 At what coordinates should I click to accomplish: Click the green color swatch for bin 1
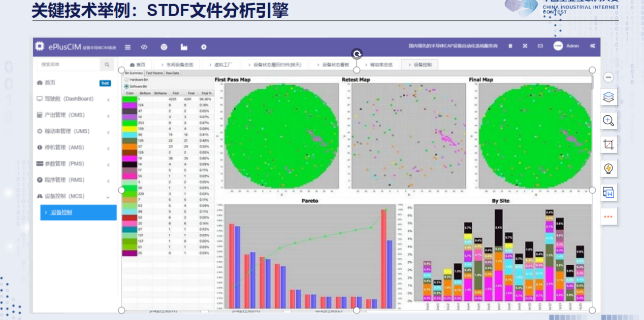click(x=130, y=99)
